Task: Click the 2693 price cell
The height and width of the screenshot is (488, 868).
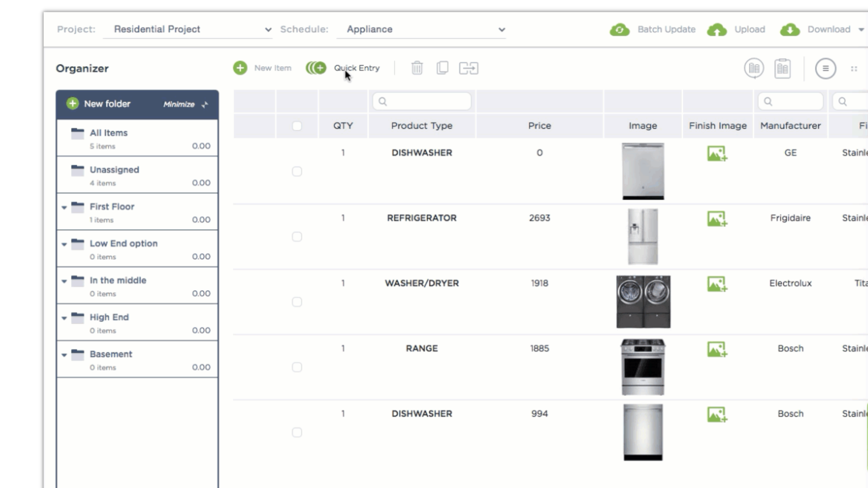Action: coord(540,218)
